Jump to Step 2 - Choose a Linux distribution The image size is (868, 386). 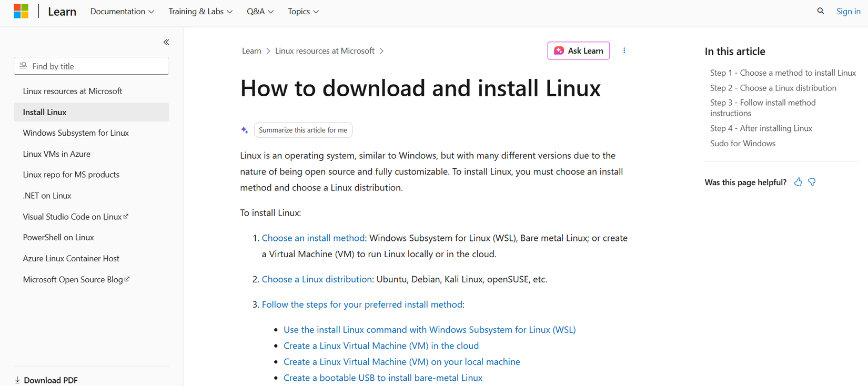773,88
